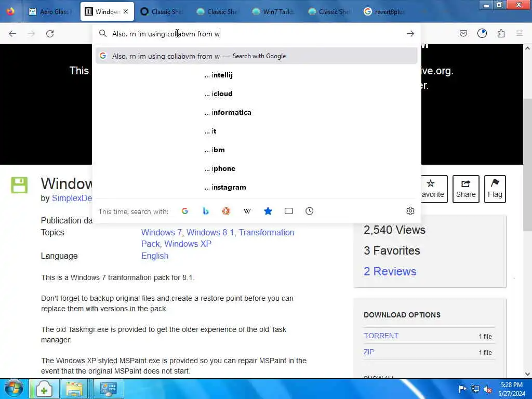The width and height of the screenshot is (532, 399).
Task: Open the Windows XP topic link
Action: click(x=188, y=244)
